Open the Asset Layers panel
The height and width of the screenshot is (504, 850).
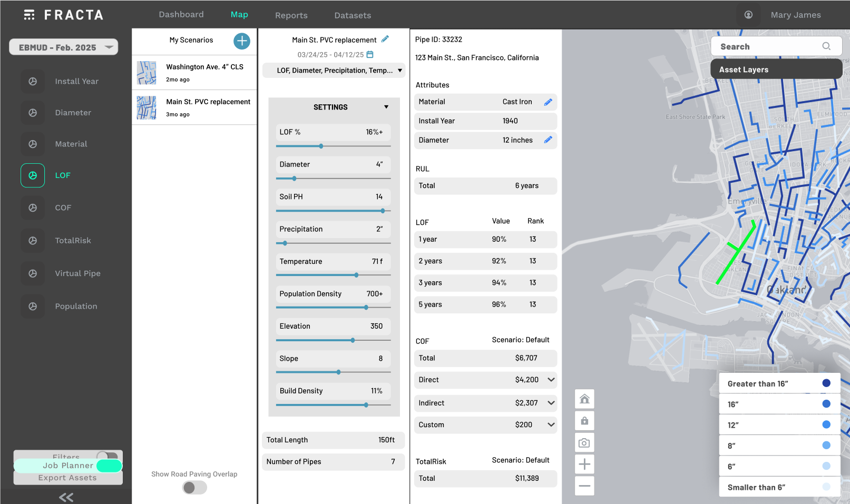pyautogui.click(x=776, y=69)
